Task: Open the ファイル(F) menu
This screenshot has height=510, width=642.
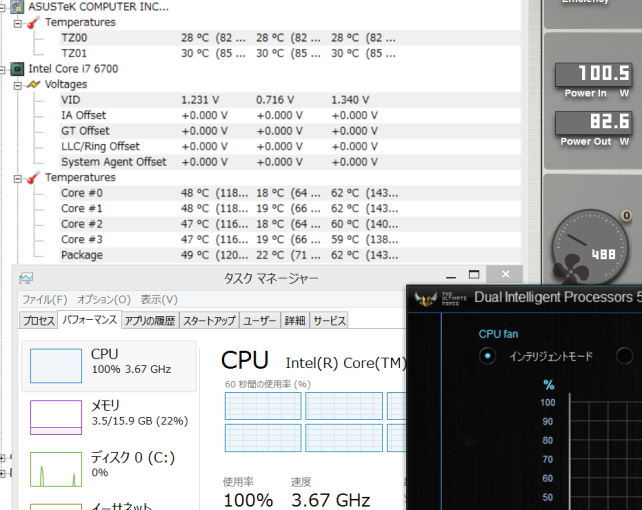Action: pos(45,300)
